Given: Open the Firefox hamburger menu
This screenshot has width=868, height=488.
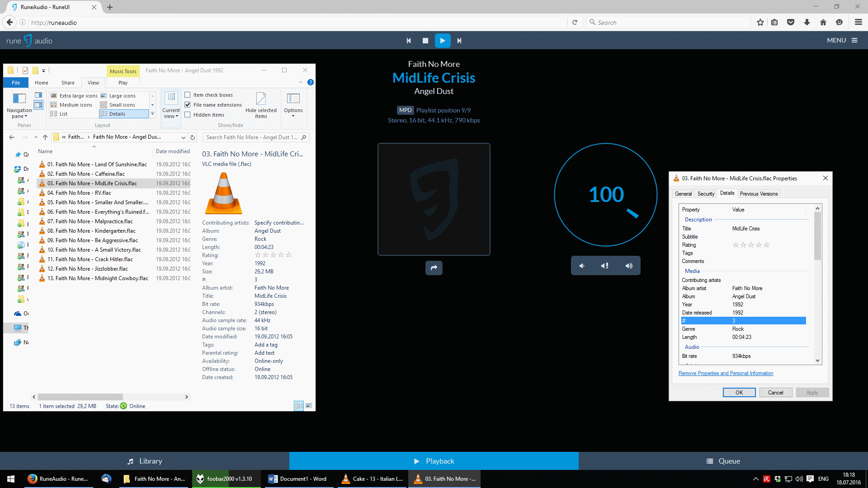Looking at the screenshot, I should 859,22.
